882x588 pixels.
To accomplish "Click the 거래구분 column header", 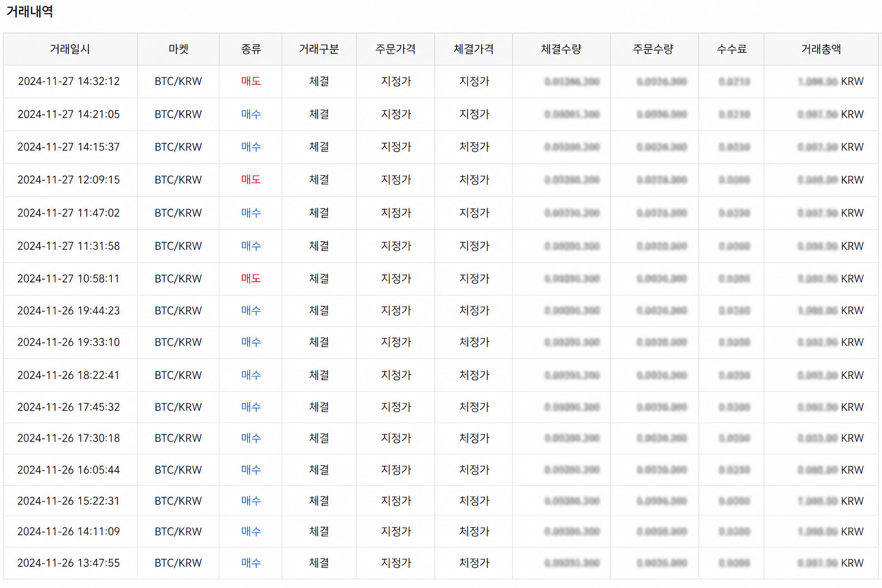I will 319,49.
